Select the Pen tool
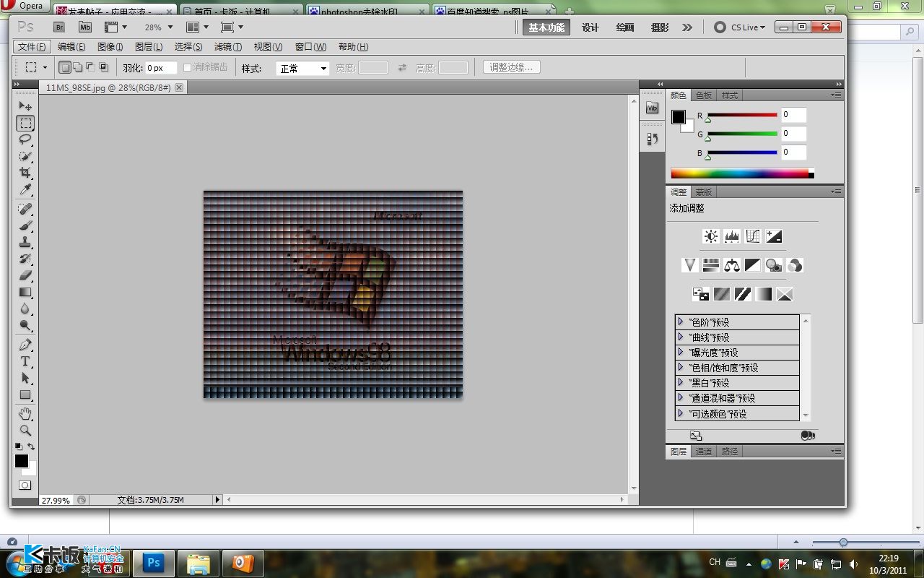 (25, 345)
